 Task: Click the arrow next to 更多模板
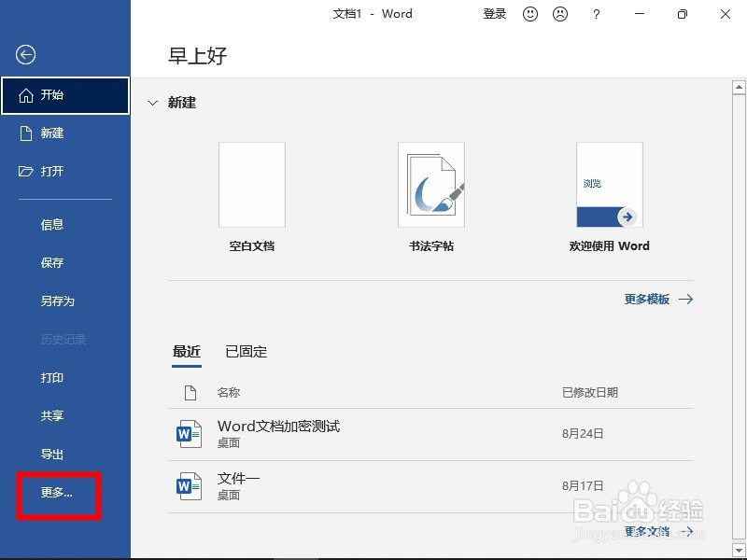tap(686, 299)
